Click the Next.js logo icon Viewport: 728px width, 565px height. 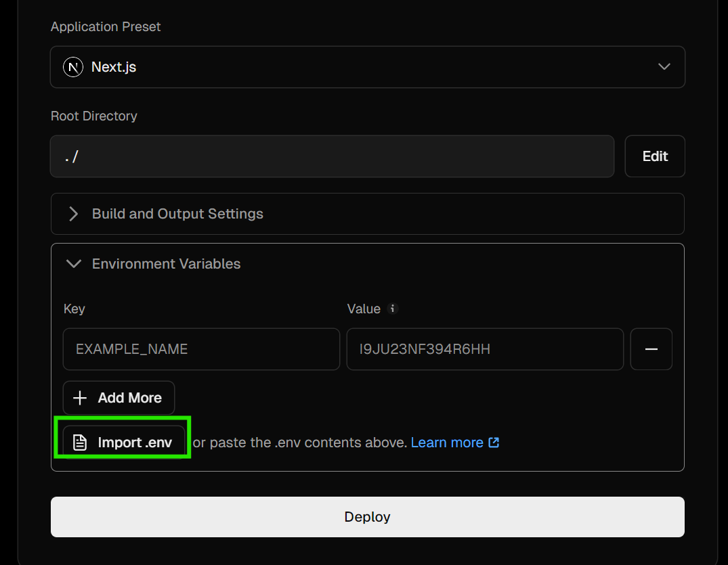pyautogui.click(x=72, y=67)
